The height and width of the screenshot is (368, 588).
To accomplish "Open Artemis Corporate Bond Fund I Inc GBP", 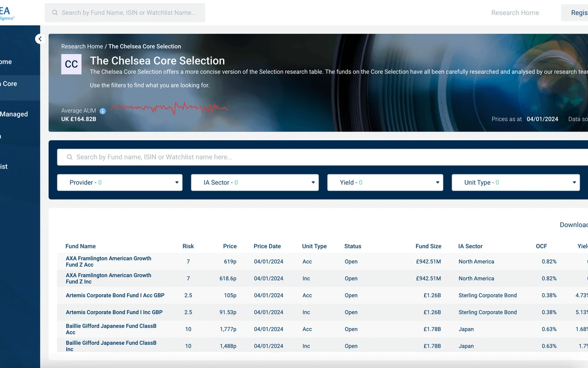I will coord(114,312).
